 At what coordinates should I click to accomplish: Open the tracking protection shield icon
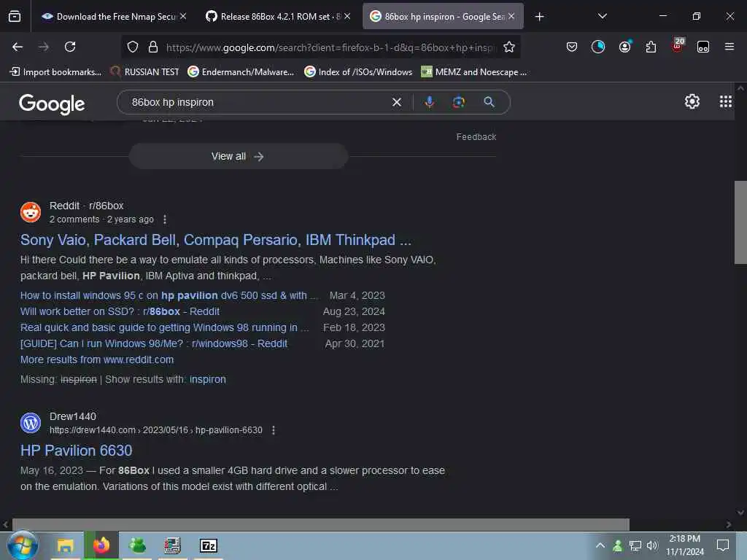133,47
